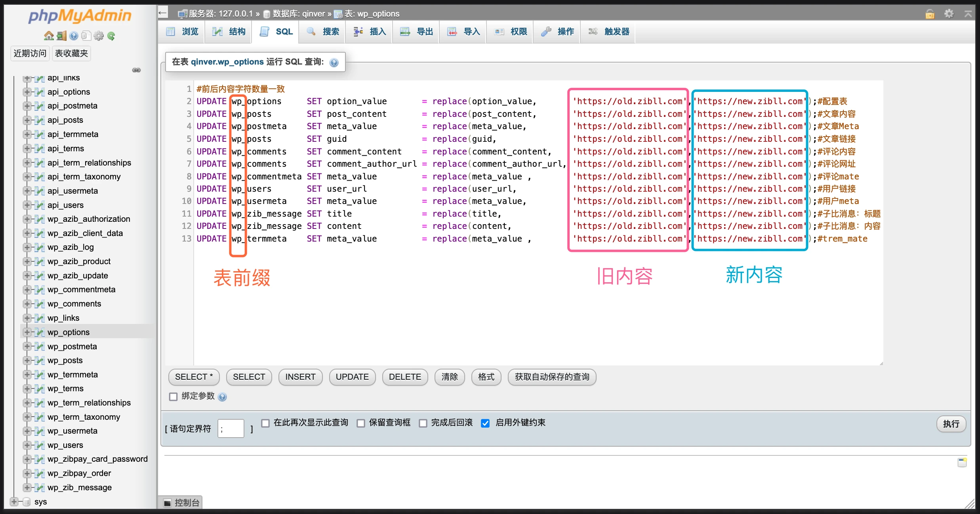Reload navigation panel with green refresh icon
The image size is (980, 514).
[111, 36]
